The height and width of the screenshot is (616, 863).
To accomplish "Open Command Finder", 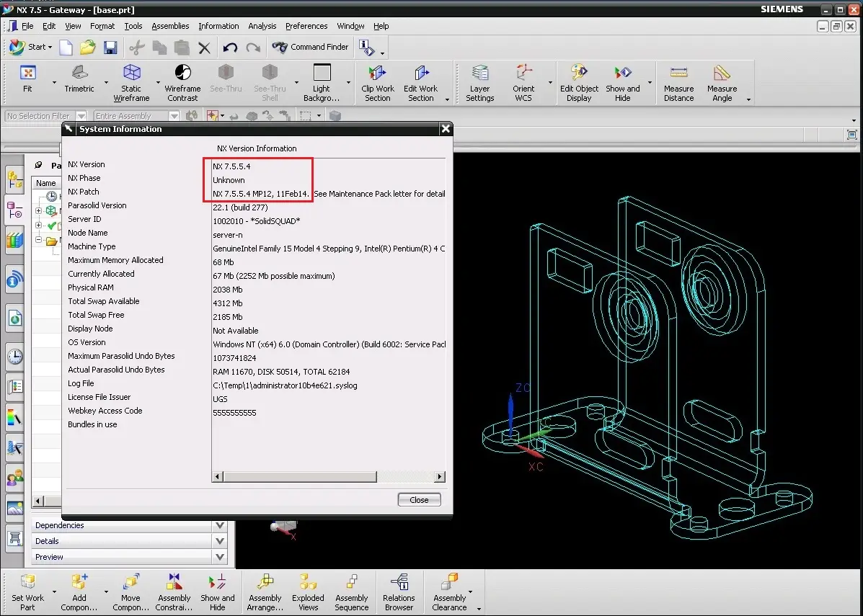I will tap(311, 48).
